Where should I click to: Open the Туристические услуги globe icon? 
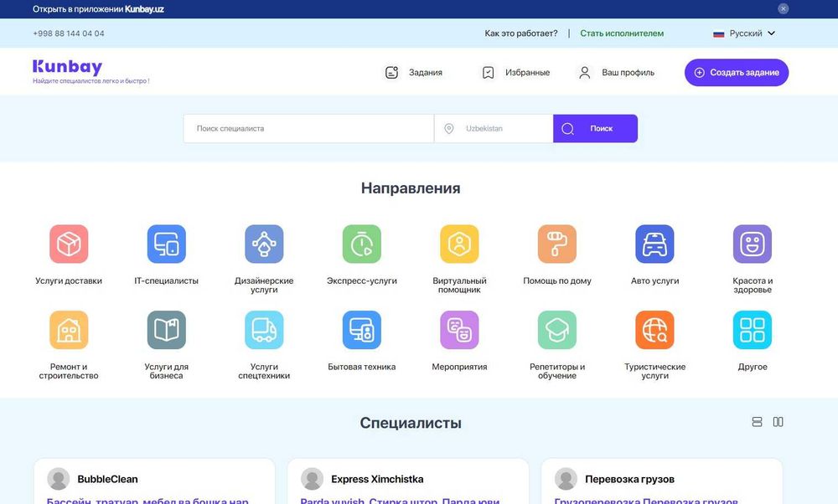[654, 330]
